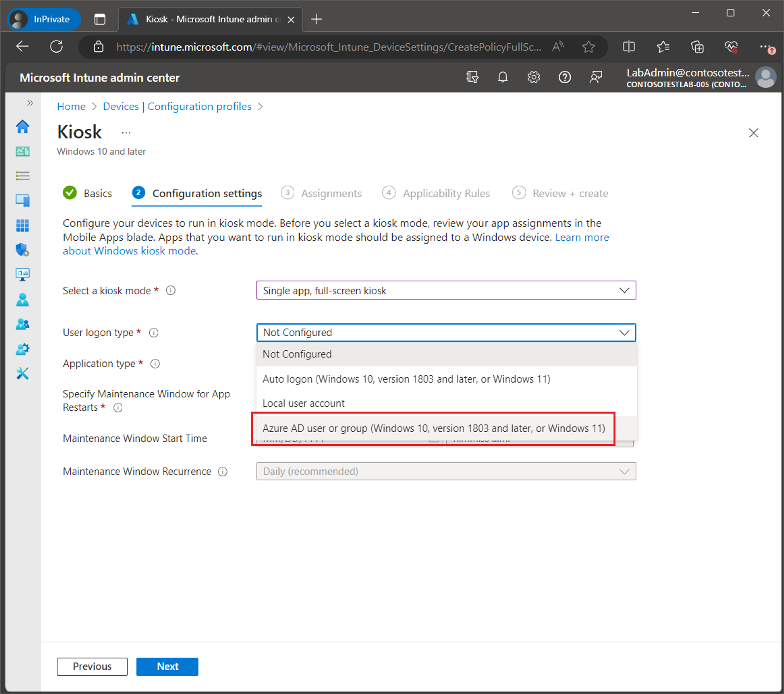784x694 pixels.
Task: Click info icon beside User logon type
Action: (x=153, y=333)
